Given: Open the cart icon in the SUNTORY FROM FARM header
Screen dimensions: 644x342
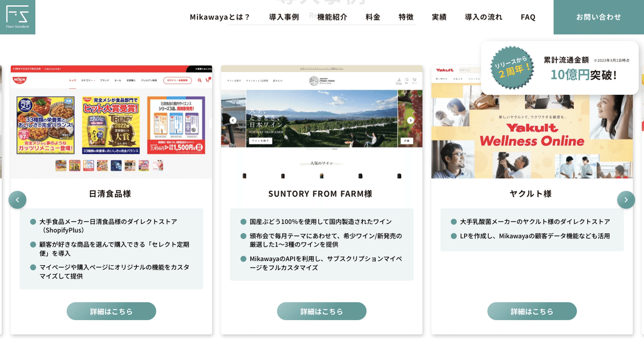Looking at the screenshot, I should pyautogui.click(x=414, y=79).
